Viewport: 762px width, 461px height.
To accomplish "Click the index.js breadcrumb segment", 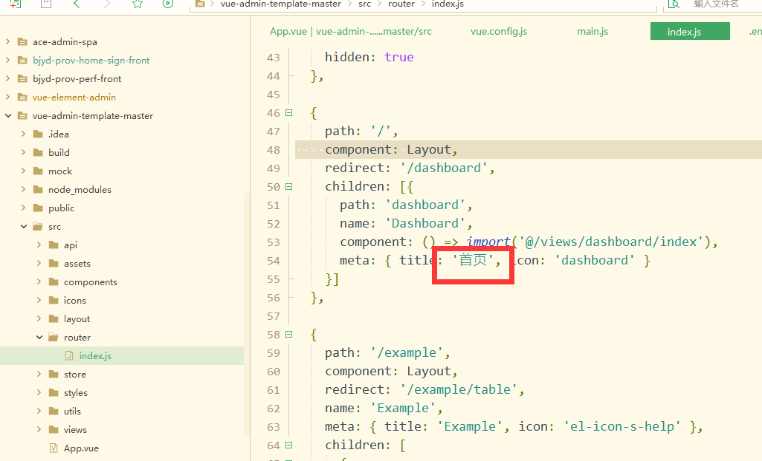I will (448, 4).
